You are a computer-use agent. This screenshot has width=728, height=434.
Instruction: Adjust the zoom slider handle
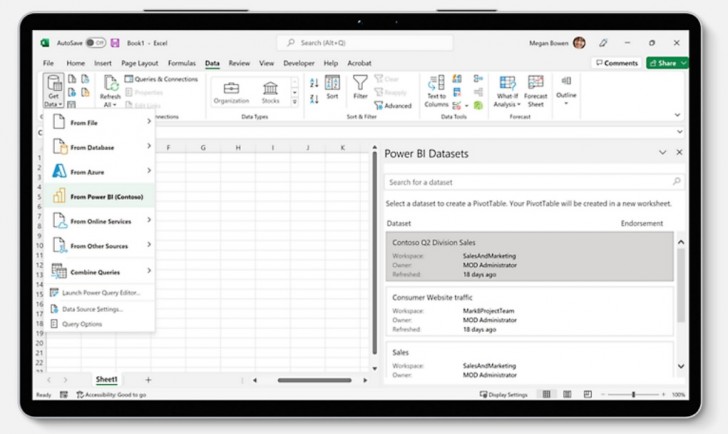pyautogui.click(x=633, y=394)
